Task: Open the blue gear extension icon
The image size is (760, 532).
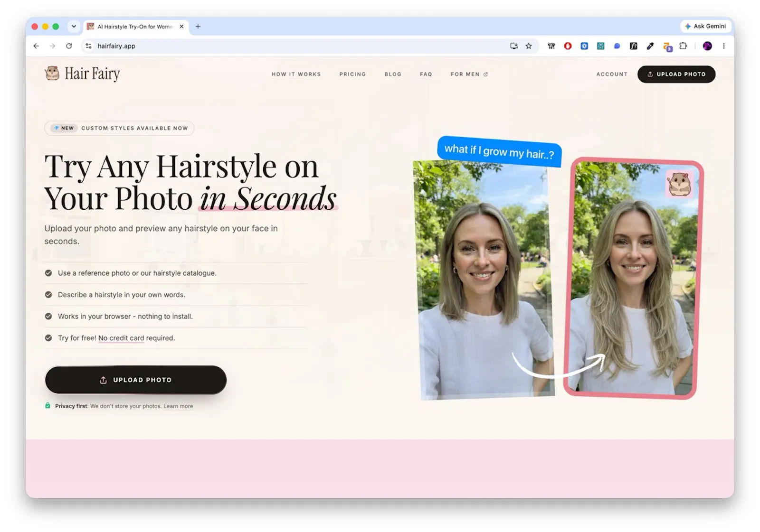Action: coord(584,46)
